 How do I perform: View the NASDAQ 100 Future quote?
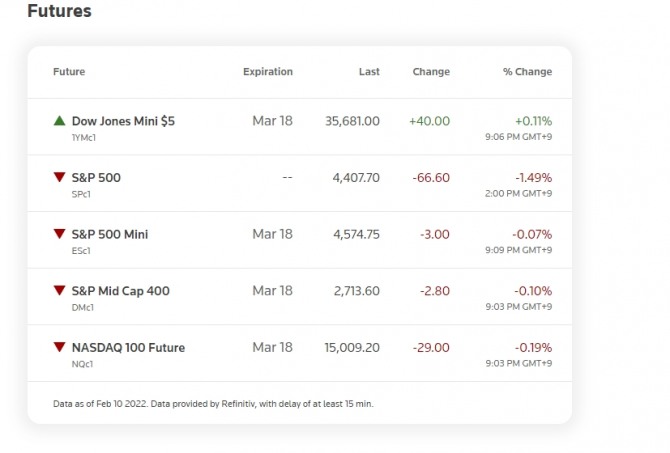tap(128, 348)
